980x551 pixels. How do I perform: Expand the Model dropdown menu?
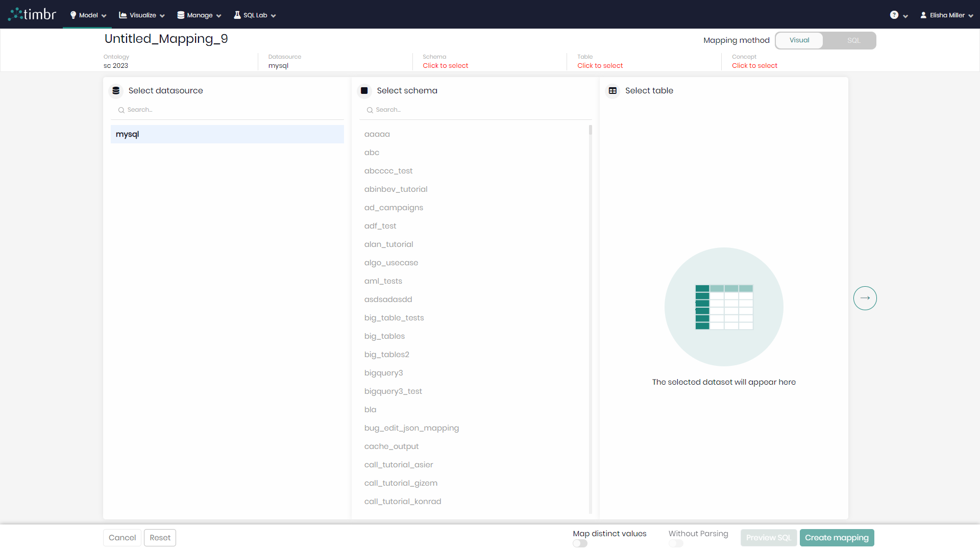coord(87,15)
